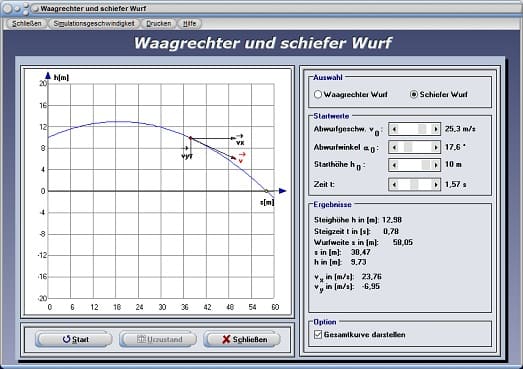Image resolution: width=523 pixels, height=369 pixels.
Task: Click the vy vector label in graph
Action: (187, 154)
